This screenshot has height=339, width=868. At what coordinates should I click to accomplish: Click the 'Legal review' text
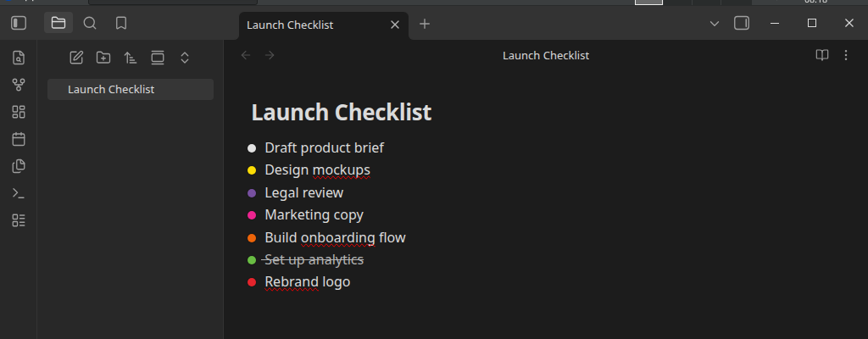tap(304, 192)
